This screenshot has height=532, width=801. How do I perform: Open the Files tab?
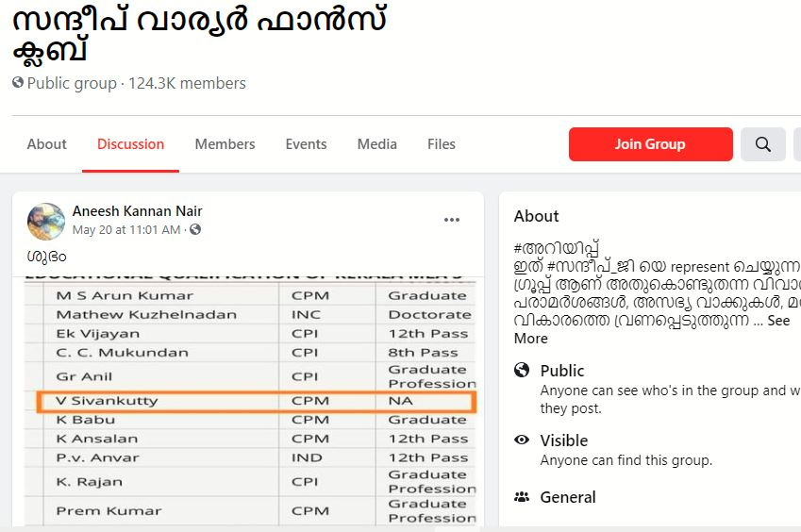click(x=441, y=144)
